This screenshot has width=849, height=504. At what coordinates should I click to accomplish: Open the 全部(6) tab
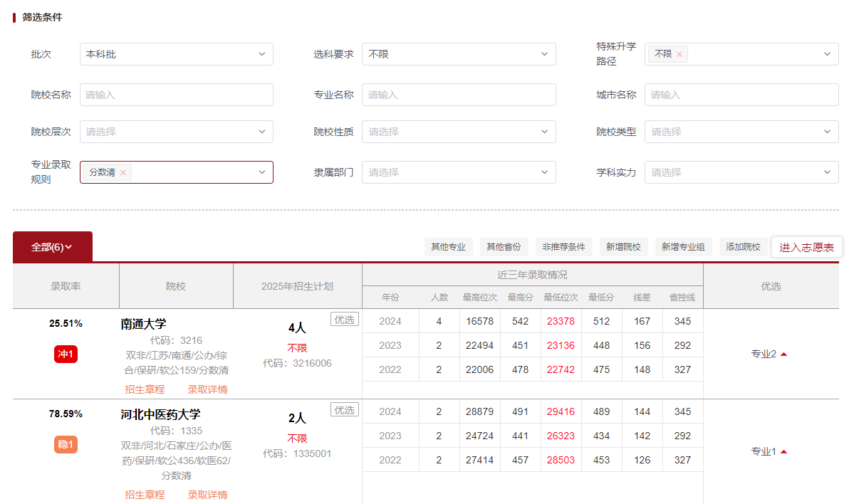tap(53, 247)
